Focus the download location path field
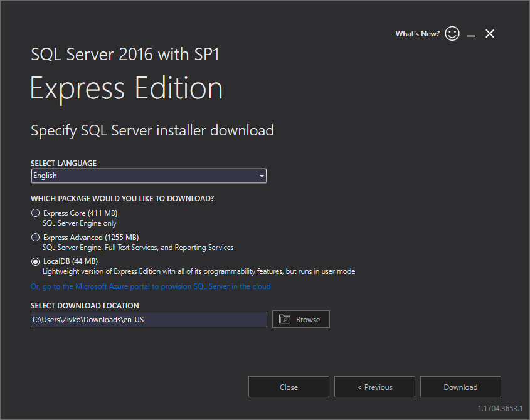Screen dimensions: 530x420 [149, 320]
